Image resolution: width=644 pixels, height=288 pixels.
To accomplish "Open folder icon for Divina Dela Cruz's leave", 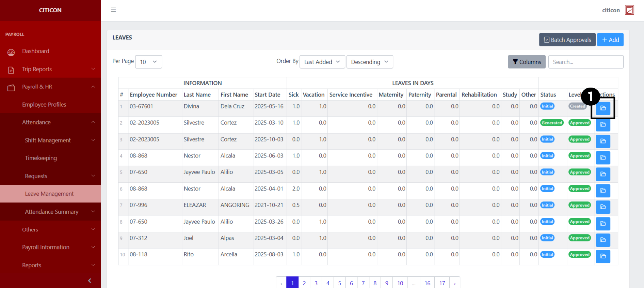I will (603, 108).
